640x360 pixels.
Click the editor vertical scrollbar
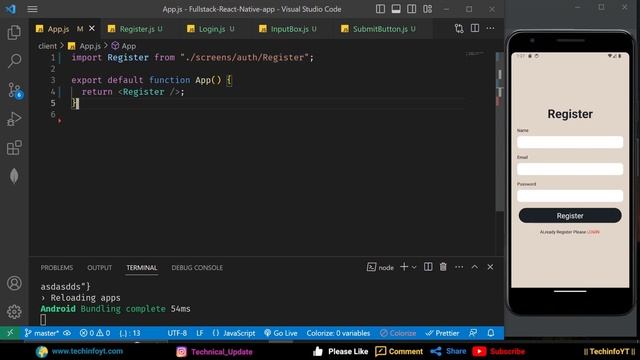[x=500, y=131]
